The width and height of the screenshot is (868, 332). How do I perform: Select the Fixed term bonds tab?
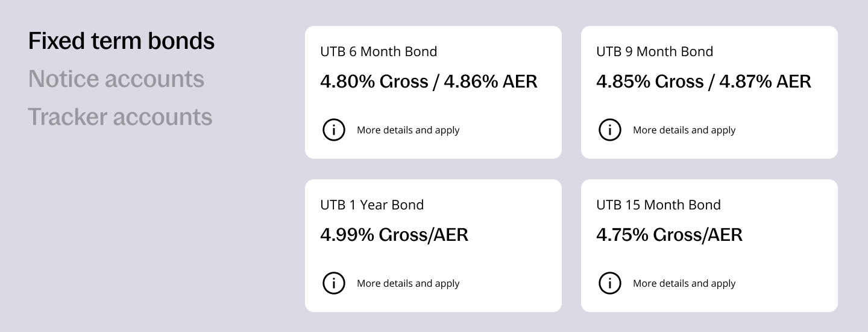click(121, 41)
